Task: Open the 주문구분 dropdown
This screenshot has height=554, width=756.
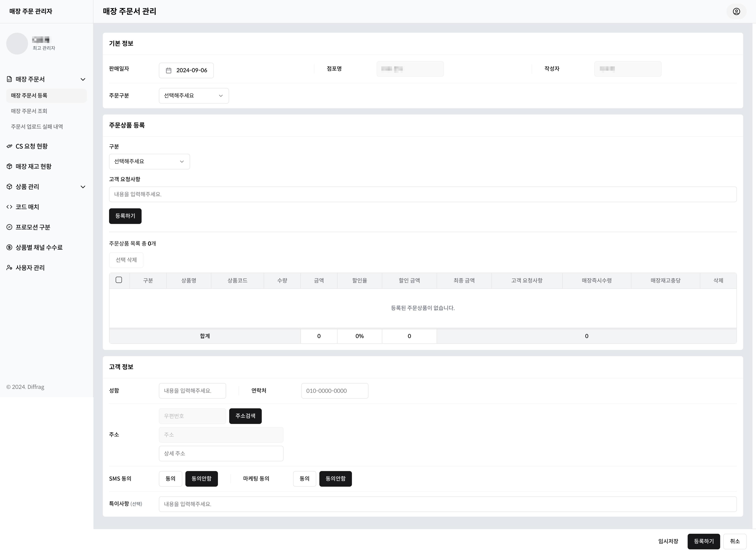Action: (194, 95)
